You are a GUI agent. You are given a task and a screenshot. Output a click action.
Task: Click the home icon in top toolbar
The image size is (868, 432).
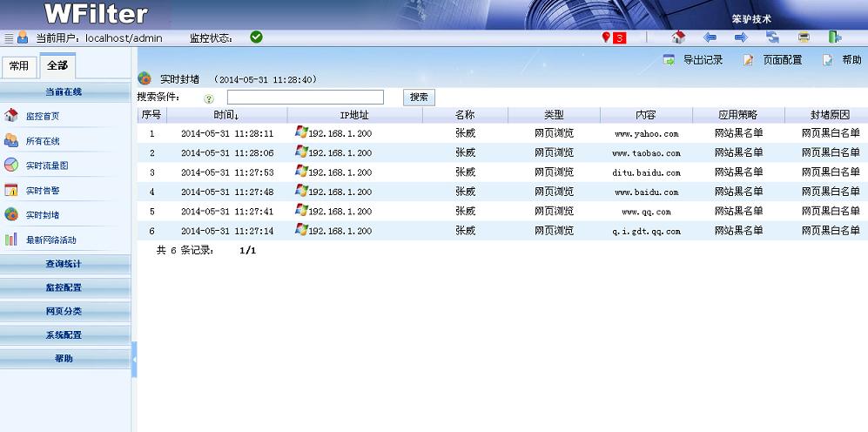[679, 37]
